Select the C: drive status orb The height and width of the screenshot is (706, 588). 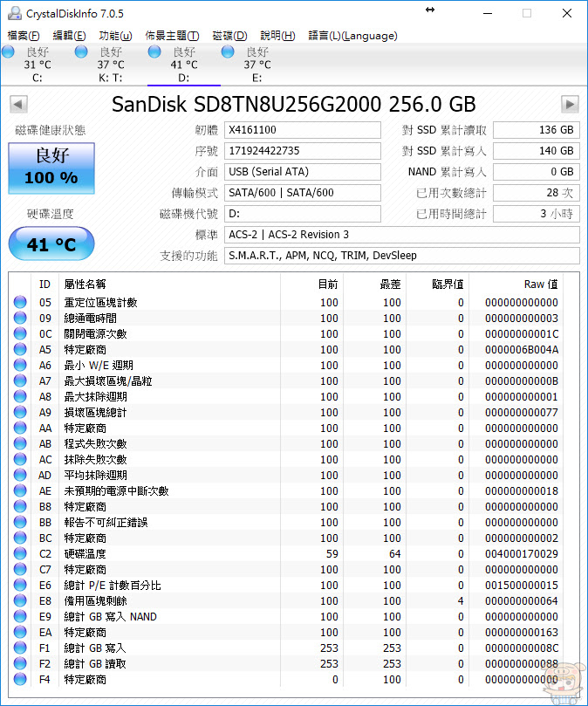coord(8,51)
